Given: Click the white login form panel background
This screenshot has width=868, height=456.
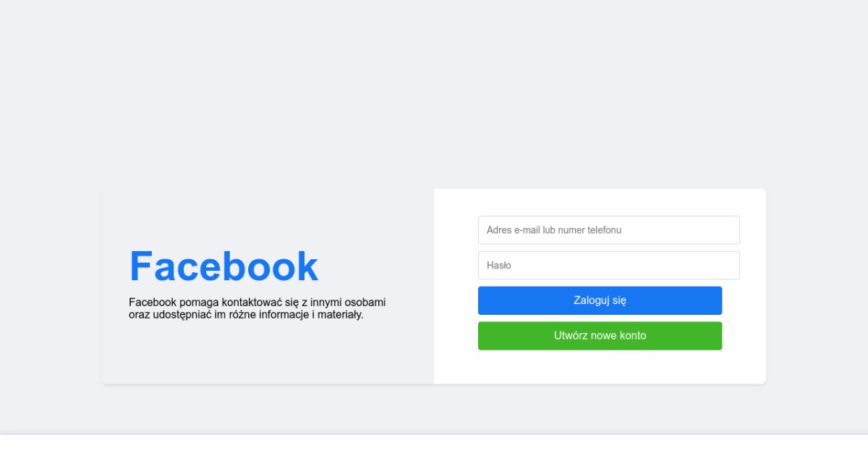Looking at the screenshot, I should point(600,368).
